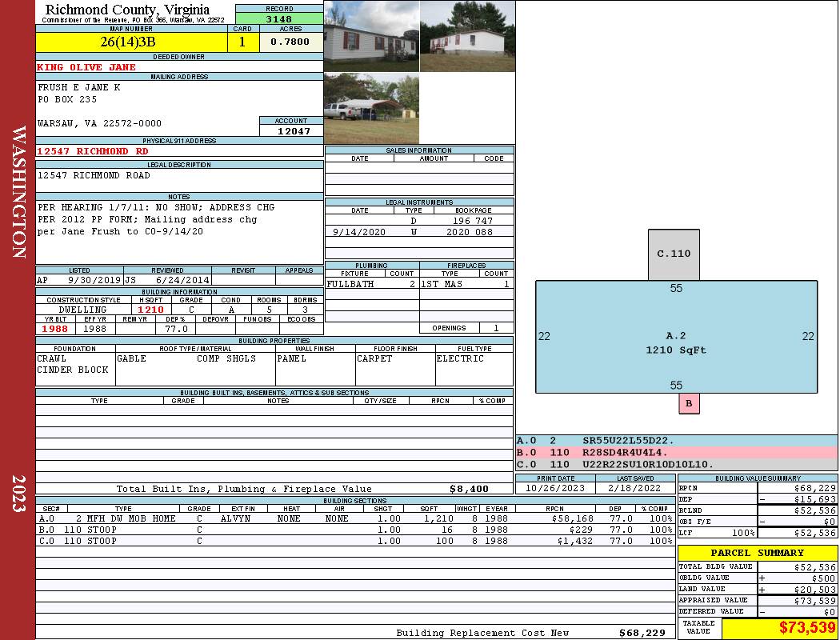840x640 pixels.
Task: Click legal description 12547 RICHMOND ROAD
Action: 94,175
